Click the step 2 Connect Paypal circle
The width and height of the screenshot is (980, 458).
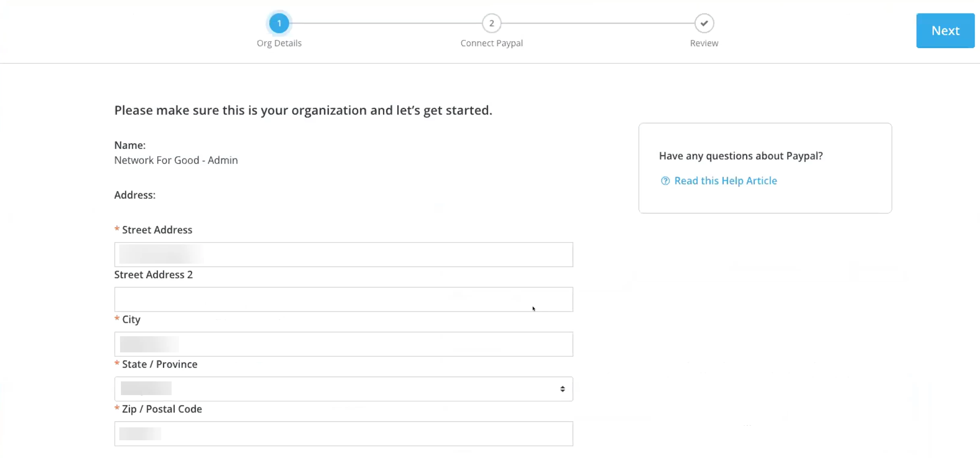tap(491, 23)
